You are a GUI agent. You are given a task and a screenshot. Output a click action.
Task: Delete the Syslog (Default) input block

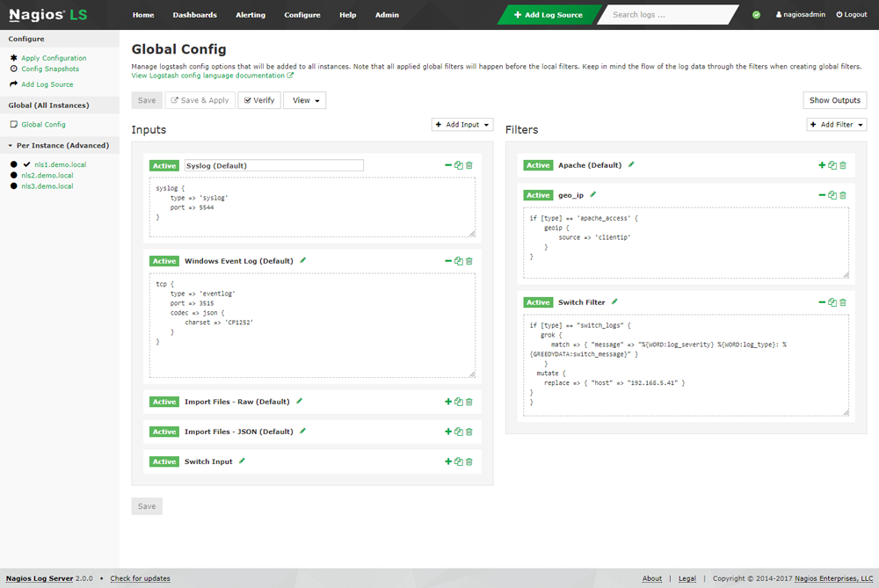[469, 165]
